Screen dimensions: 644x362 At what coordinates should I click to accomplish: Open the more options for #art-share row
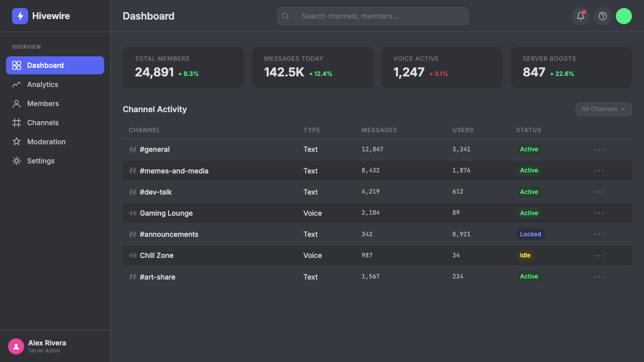(599, 277)
